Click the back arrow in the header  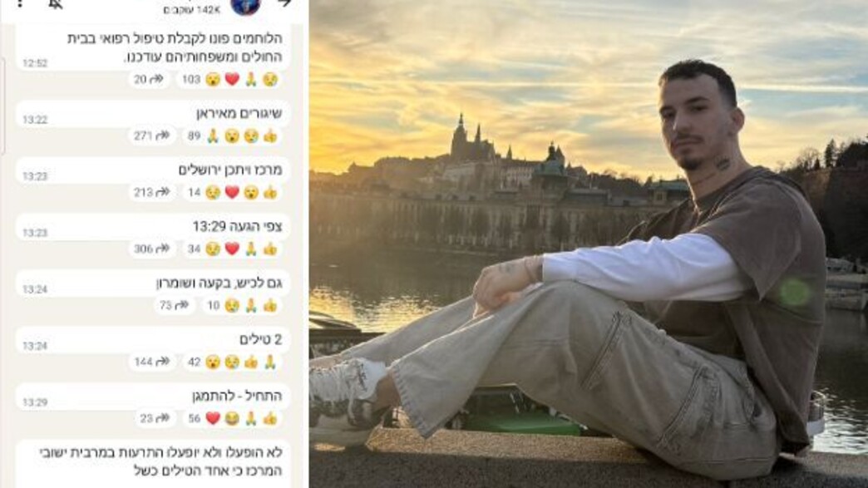click(284, 3)
